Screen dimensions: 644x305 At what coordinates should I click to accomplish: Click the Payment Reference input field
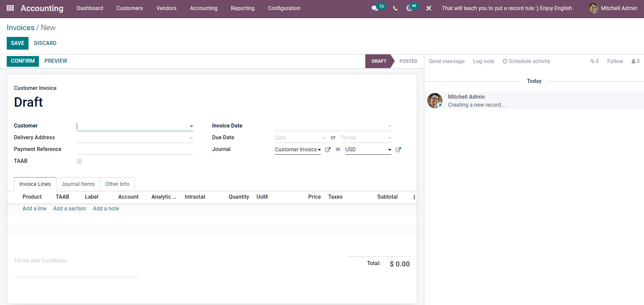tap(135, 149)
